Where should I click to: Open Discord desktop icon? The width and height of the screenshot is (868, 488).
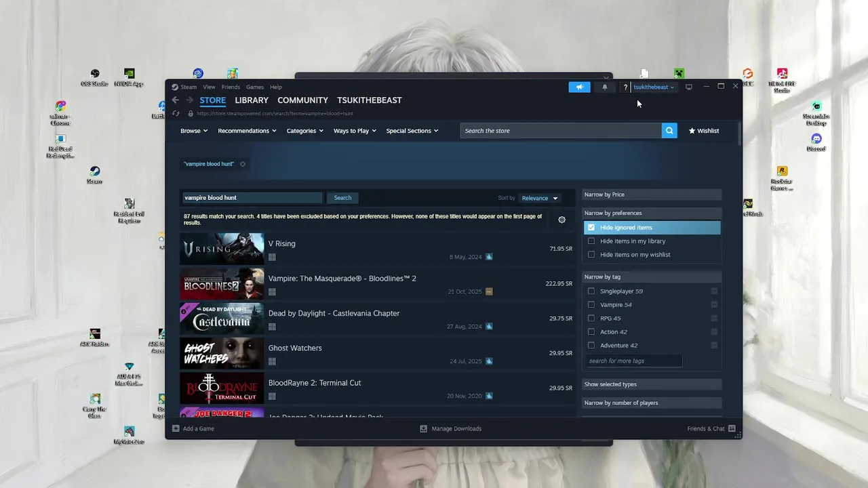[816, 142]
